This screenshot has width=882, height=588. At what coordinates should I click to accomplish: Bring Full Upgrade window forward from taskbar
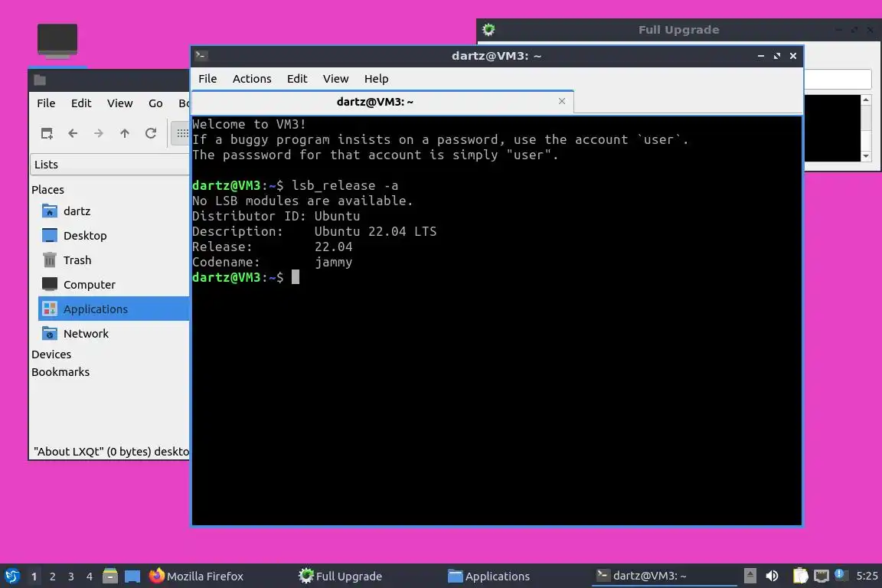[340, 577]
